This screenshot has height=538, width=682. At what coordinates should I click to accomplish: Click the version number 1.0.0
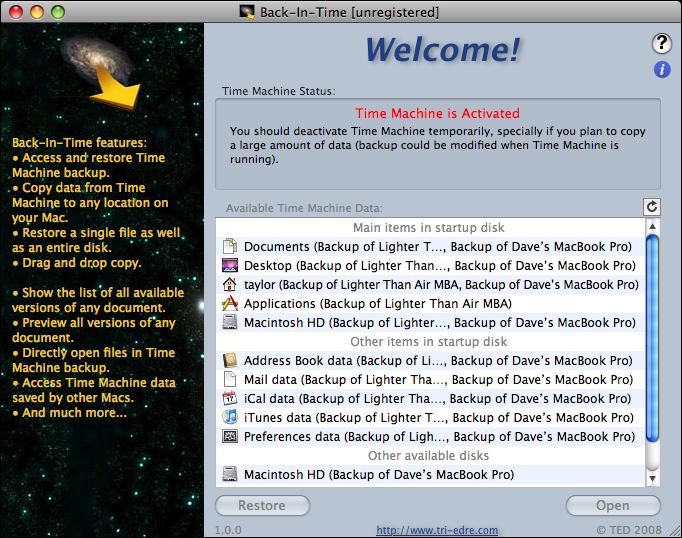pos(228,530)
